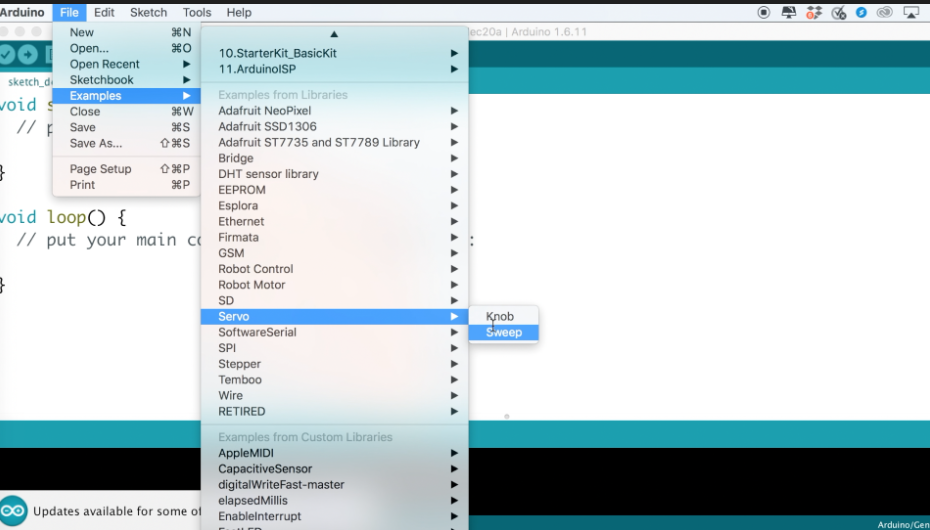Viewport: 930px width, 530px height.
Task: Open the CapacitiveSensor examples submenu
Action: pos(335,469)
